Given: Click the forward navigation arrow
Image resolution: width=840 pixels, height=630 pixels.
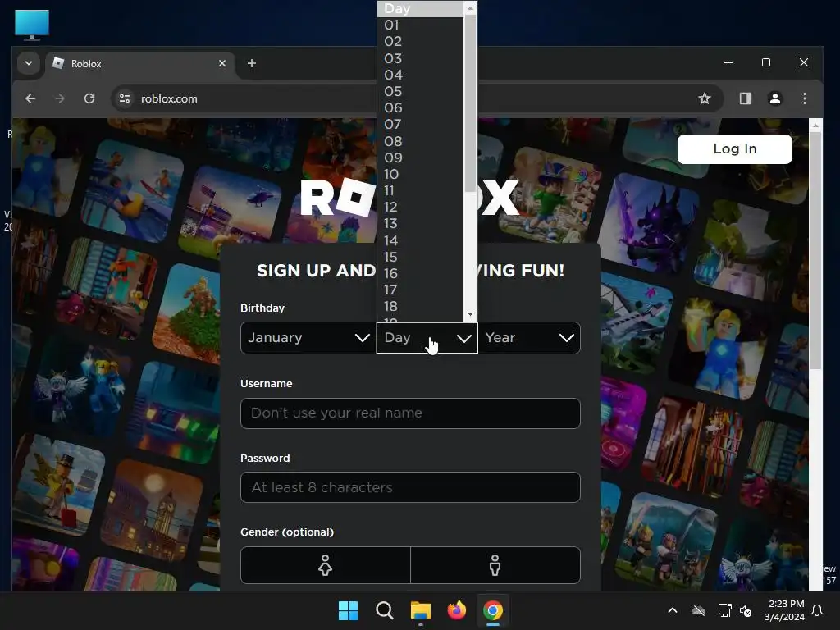Looking at the screenshot, I should (59, 98).
